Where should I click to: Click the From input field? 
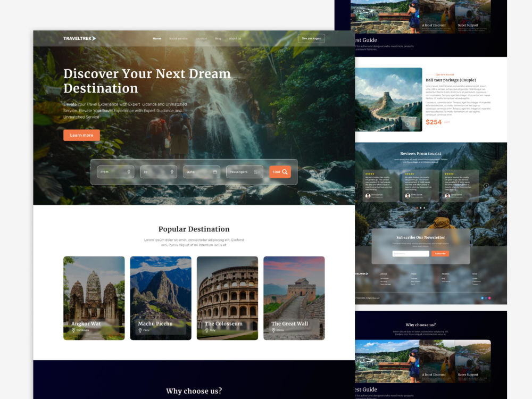115,172
